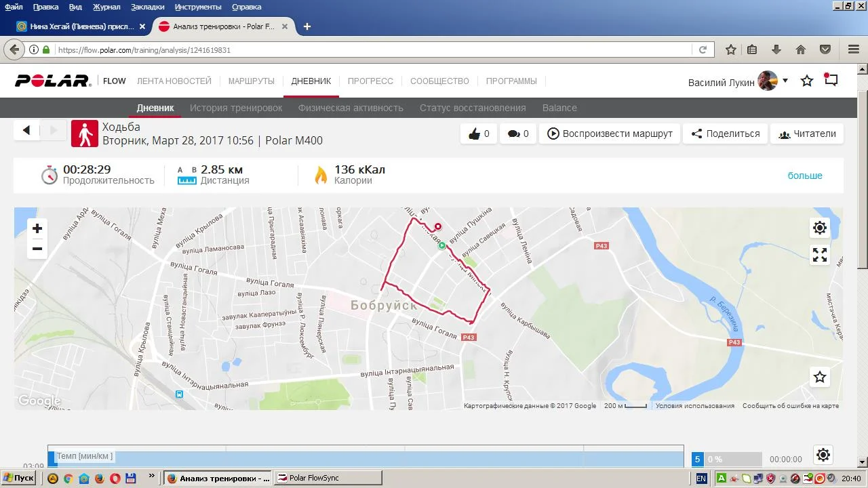Expand more training details via больше
The image size is (868, 488).
(x=805, y=176)
